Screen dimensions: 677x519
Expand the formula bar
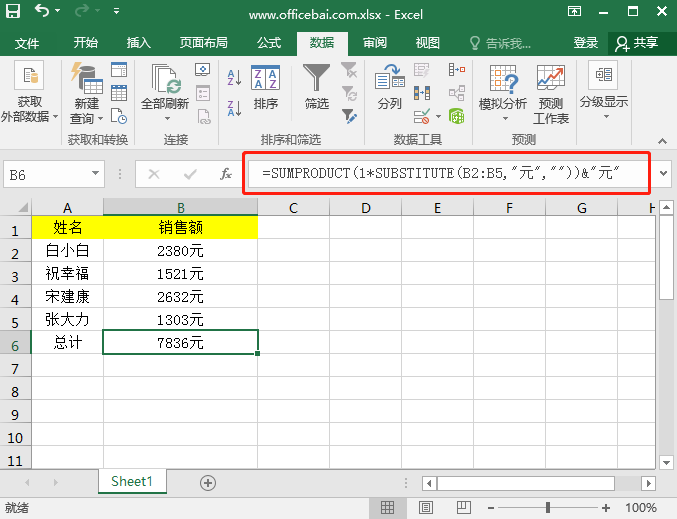pyautogui.click(x=664, y=174)
